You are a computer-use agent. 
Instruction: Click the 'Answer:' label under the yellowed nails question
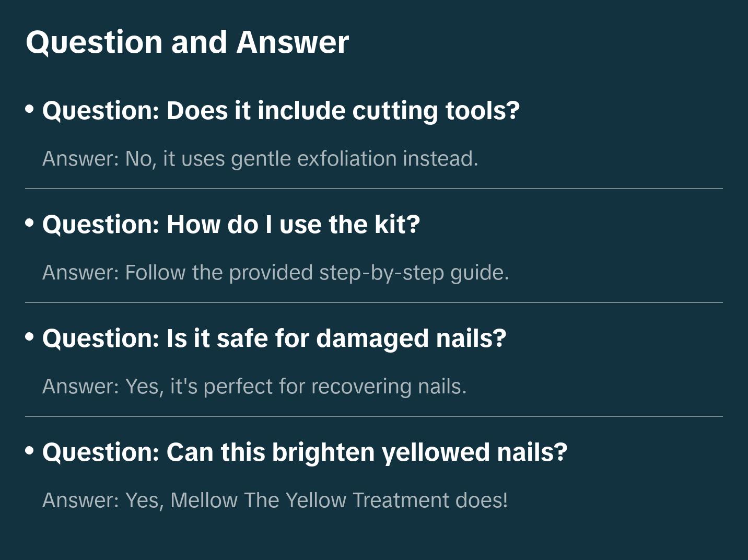point(81,500)
